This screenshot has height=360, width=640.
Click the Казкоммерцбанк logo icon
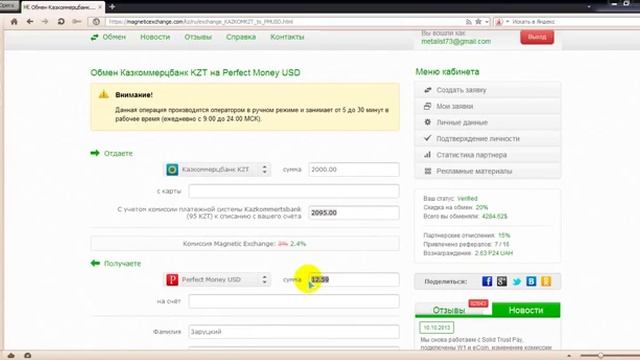tap(172, 169)
